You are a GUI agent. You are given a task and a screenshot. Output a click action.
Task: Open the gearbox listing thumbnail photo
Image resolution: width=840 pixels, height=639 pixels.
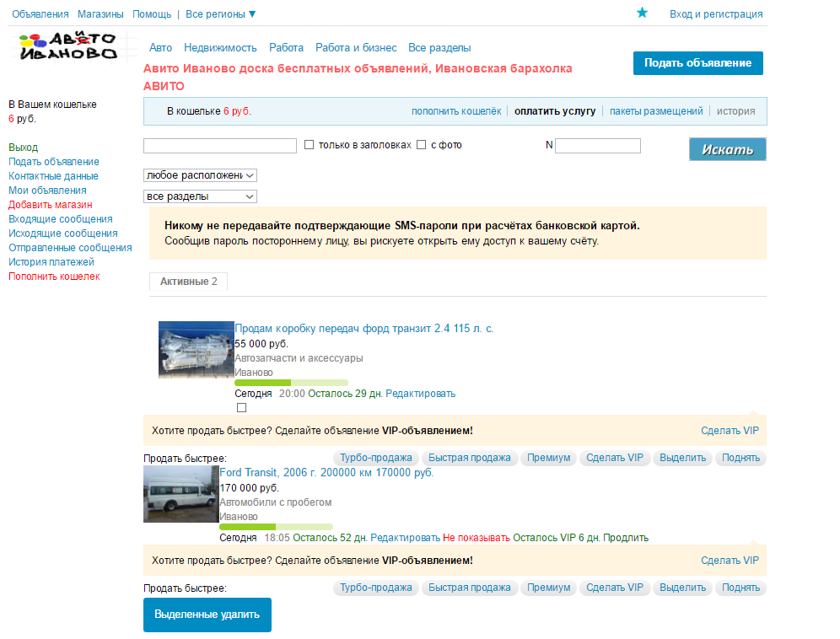tap(196, 349)
